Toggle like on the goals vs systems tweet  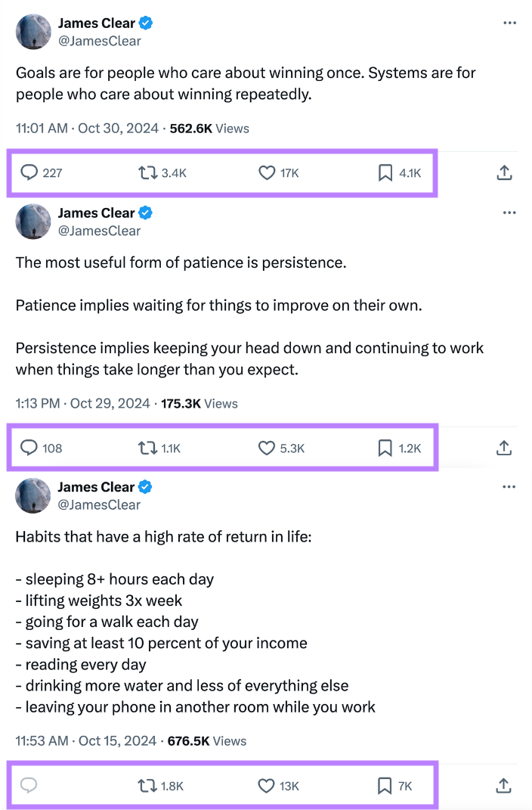[266, 172]
